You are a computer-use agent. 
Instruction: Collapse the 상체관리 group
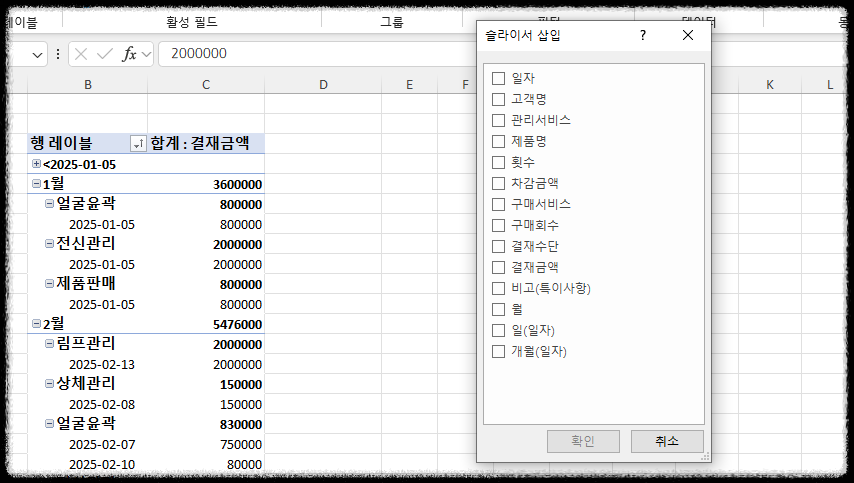pyautogui.click(x=50, y=384)
